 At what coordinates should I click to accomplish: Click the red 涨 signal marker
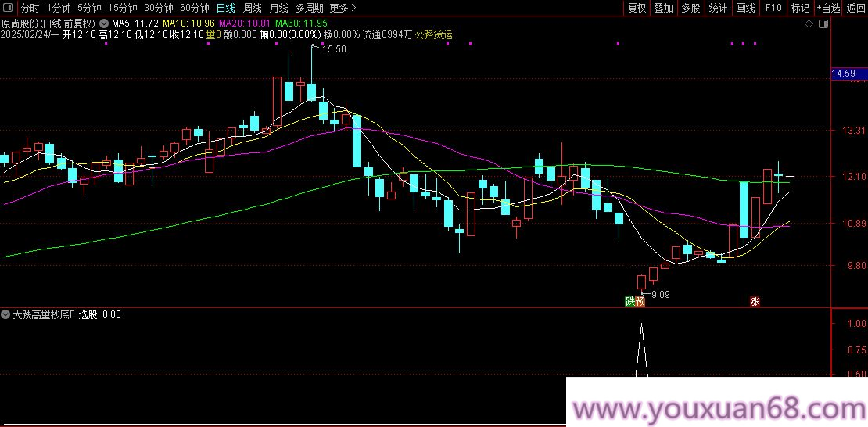click(755, 301)
